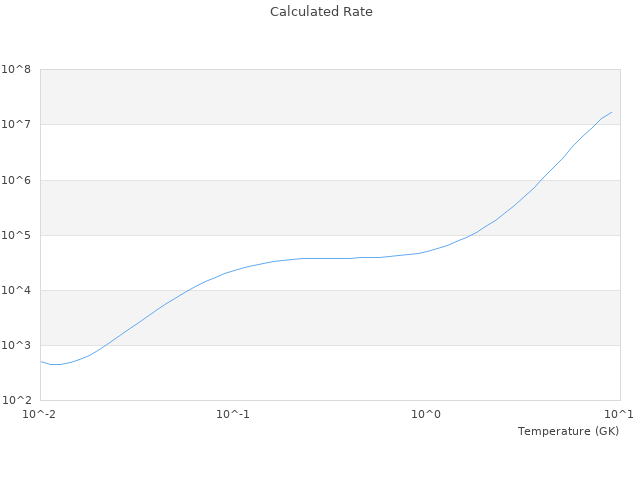
Task: Click the "Calculated Rate" chart title
Action: coord(321,12)
